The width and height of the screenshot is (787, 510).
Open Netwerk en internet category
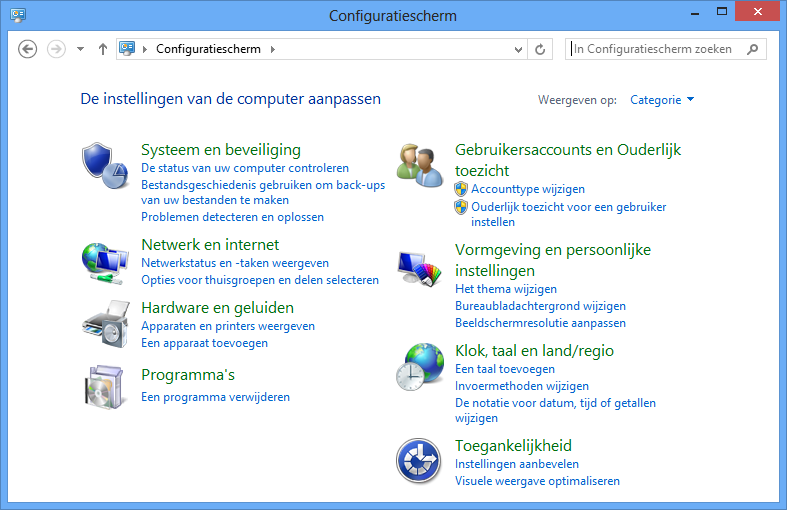coord(210,244)
